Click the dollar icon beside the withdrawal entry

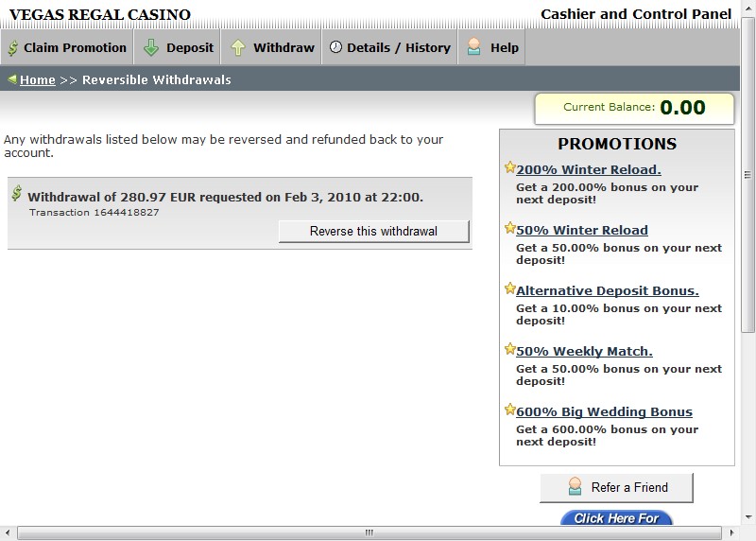(16, 193)
